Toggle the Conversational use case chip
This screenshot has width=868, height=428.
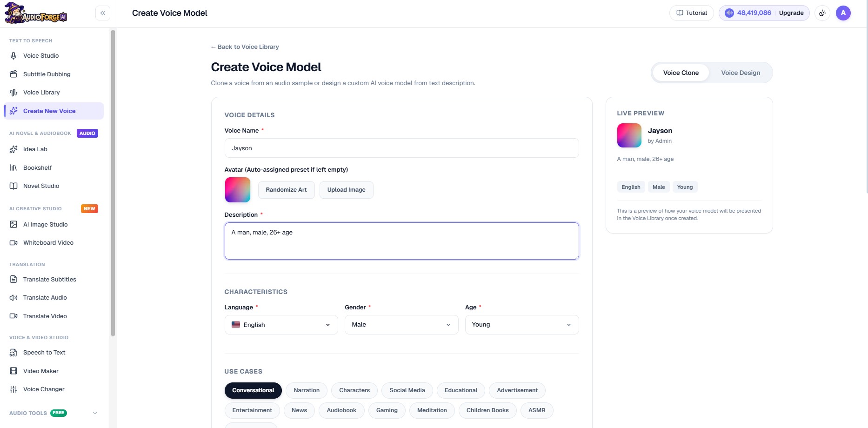(253, 390)
